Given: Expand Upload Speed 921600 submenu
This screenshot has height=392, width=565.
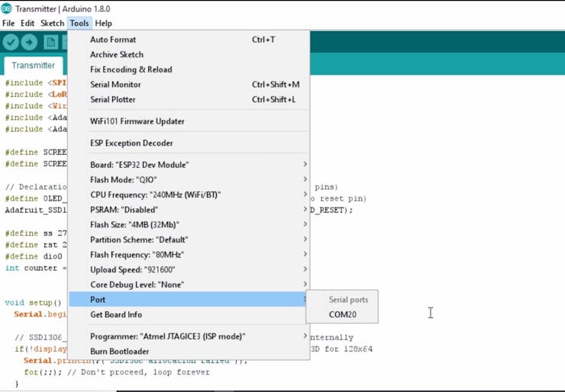Looking at the screenshot, I should [189, 270].
